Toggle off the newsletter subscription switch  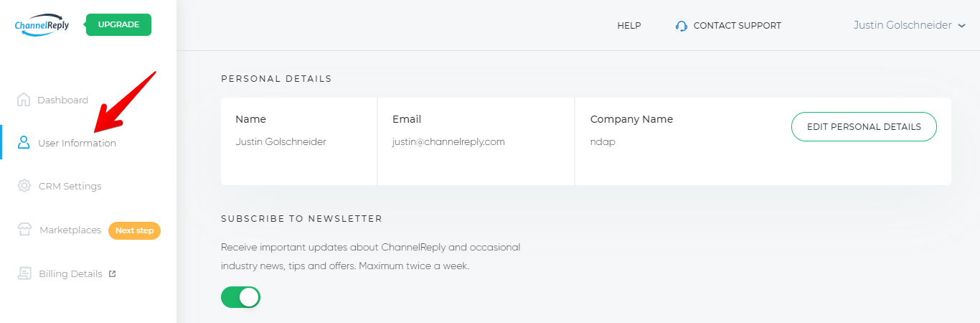tap(240, 297)
